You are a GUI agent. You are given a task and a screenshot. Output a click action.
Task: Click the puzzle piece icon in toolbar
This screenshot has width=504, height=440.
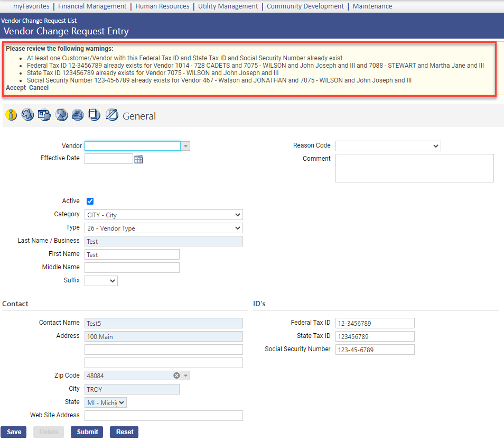(28, 115)
